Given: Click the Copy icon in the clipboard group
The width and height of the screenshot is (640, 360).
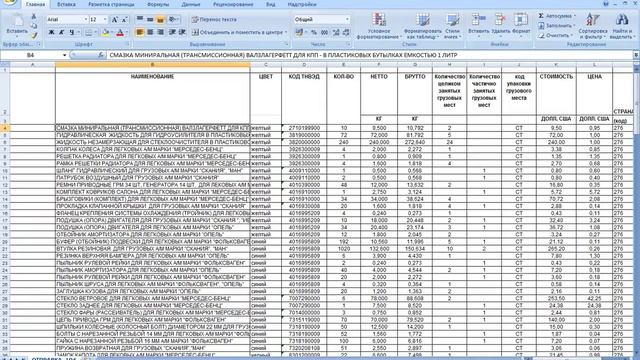Looking at the screenshot, I should (34, 26).
